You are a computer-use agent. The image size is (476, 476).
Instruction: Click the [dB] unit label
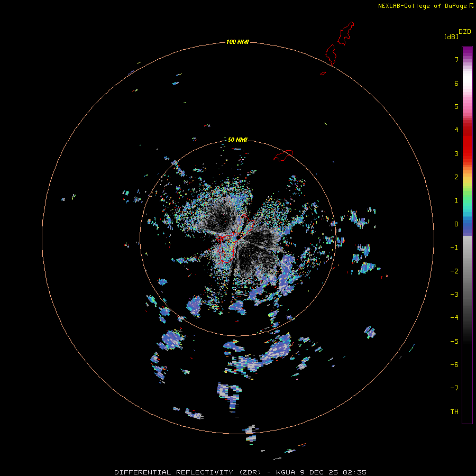click(452, 36)
